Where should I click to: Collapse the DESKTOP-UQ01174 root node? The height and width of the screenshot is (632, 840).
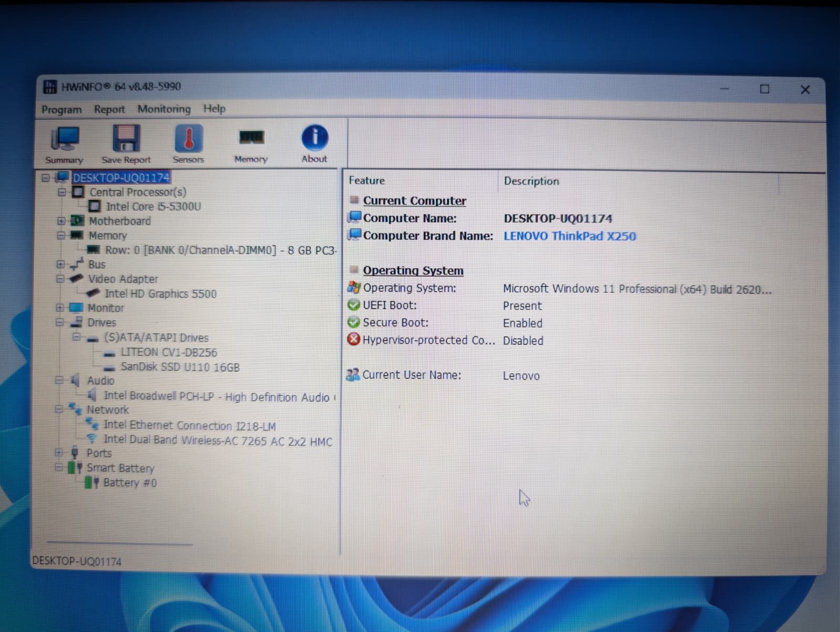click(46, 178)
